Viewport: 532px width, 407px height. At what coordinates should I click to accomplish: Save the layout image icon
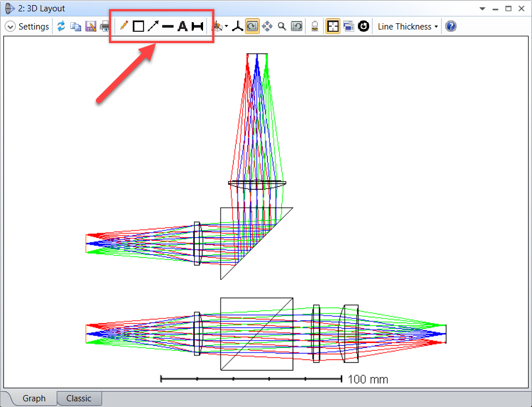point(90,26)
